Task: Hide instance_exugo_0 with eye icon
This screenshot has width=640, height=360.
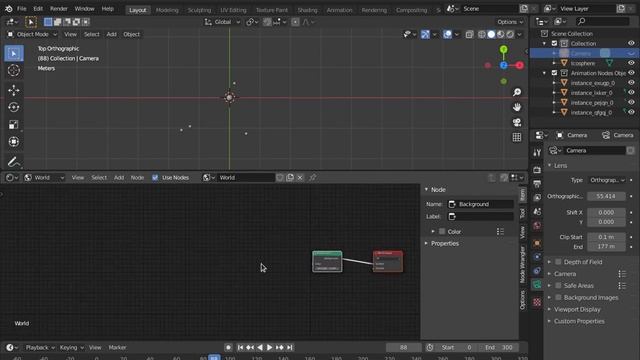Action: (631, 83)
